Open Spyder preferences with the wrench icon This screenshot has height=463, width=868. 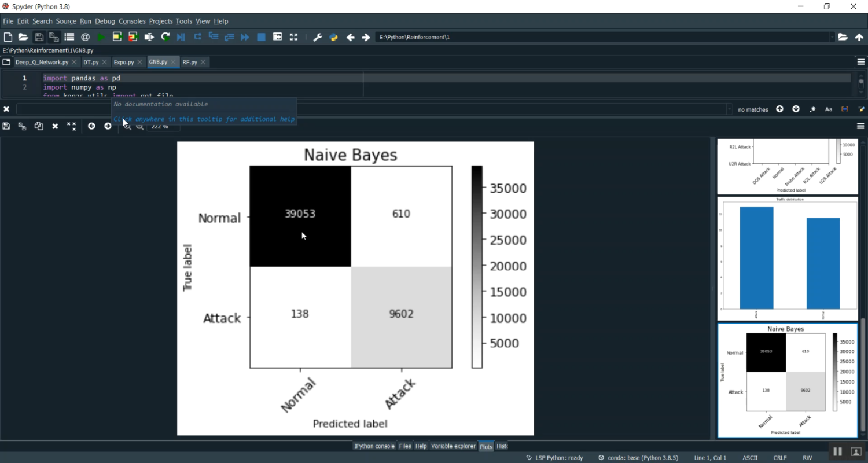(x=317, y=36)
